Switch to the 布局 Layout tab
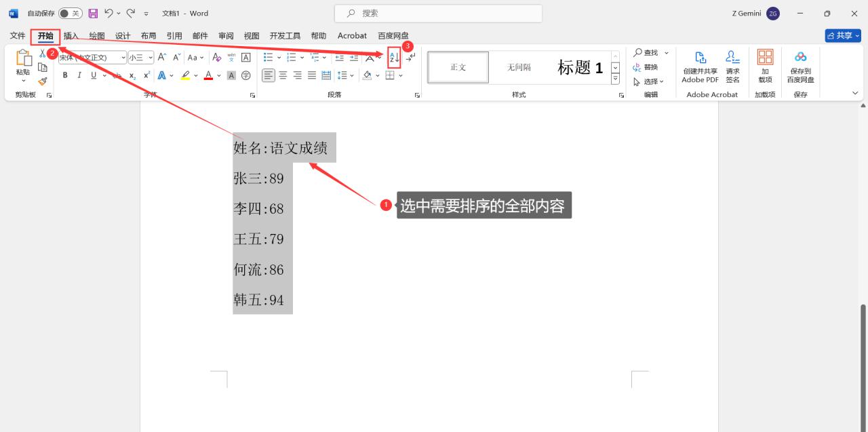The height and width of the screenshot is (432, 868). 149,36
